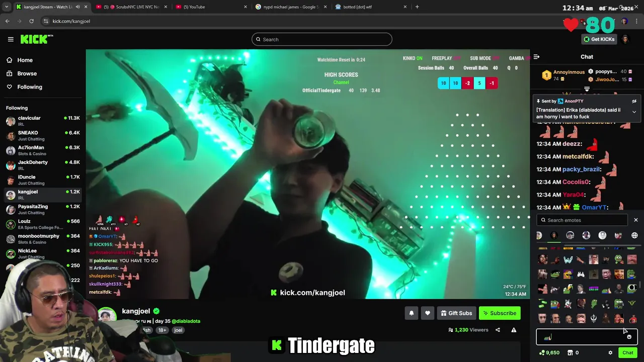Open the channel points shop icon
The width and height of the screenshot is (644, 362).
[x=570, y=352]
